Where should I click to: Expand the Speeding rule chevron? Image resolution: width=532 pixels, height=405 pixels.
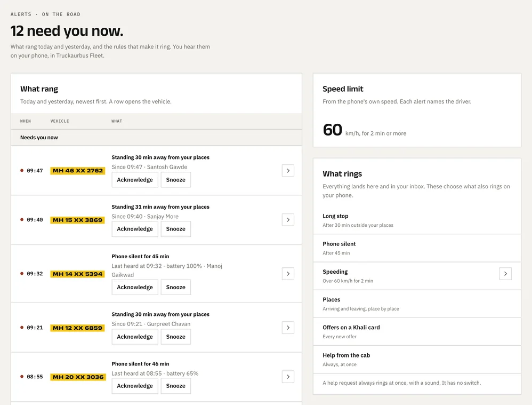click(505, 274)
